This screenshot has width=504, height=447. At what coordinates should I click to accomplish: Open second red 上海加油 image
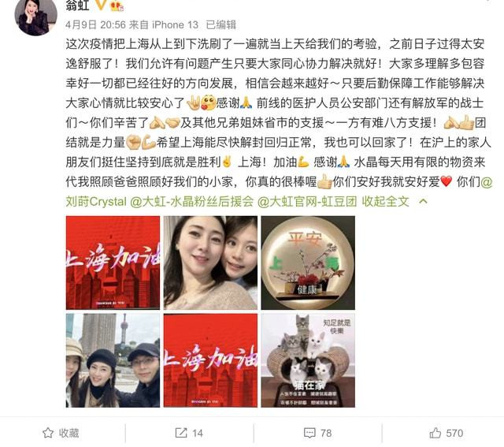click(x=210, y=360)
